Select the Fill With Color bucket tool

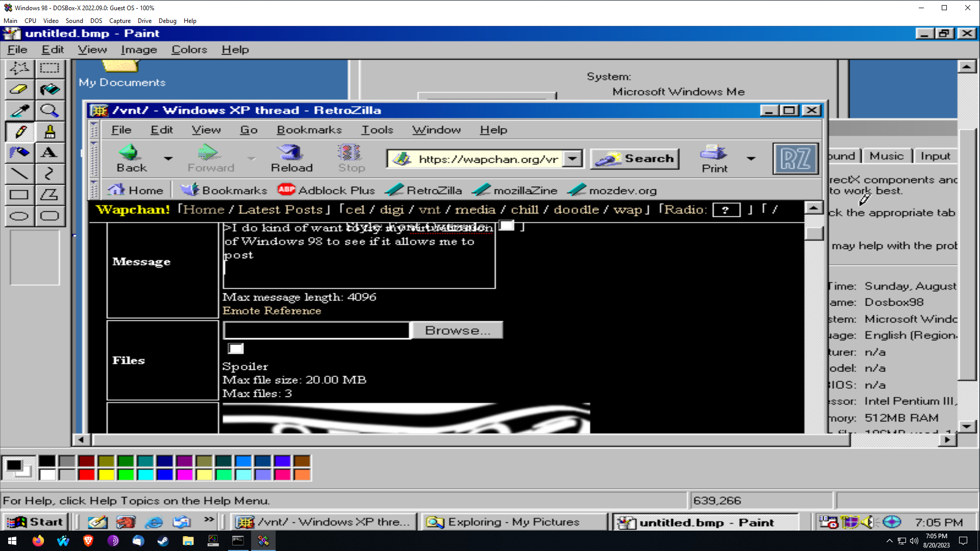click(x=50, y=89)
